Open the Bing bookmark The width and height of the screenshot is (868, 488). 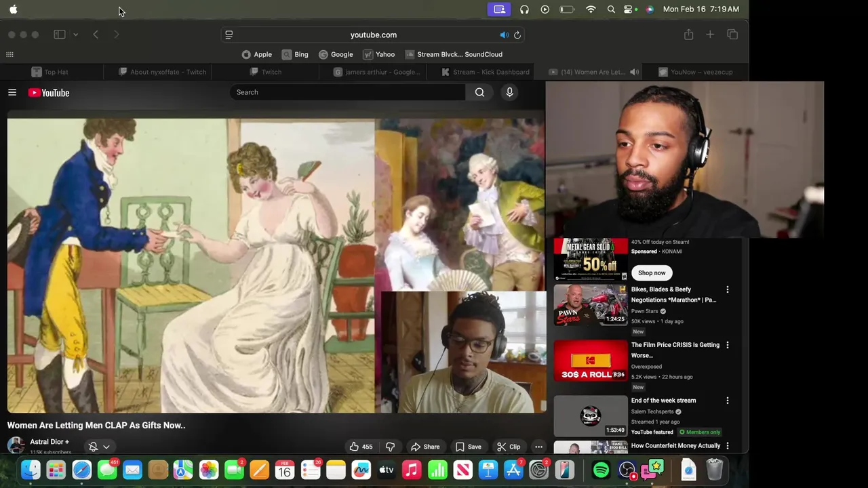coord(295,54)
